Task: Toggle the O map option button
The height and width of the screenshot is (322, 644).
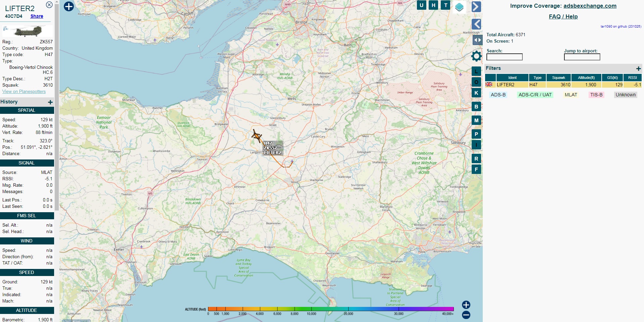Action: (x=476, y=82)
